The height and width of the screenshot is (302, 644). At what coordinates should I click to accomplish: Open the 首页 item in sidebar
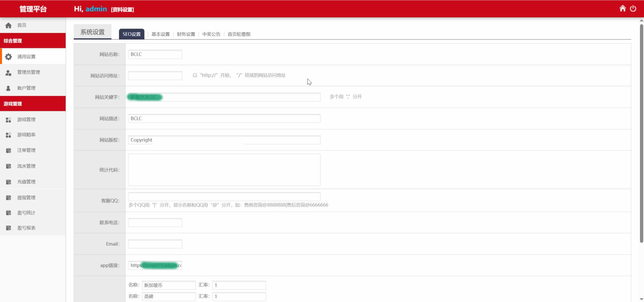22,25
